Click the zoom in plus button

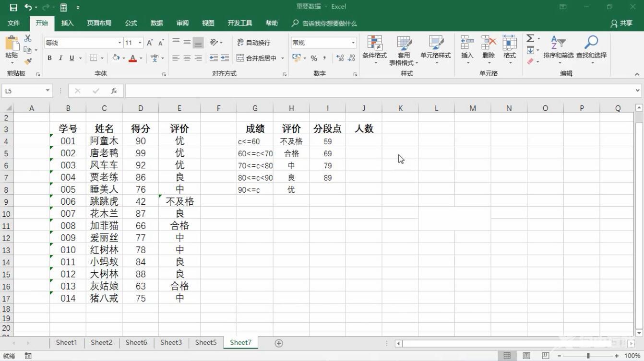[617, 356]
